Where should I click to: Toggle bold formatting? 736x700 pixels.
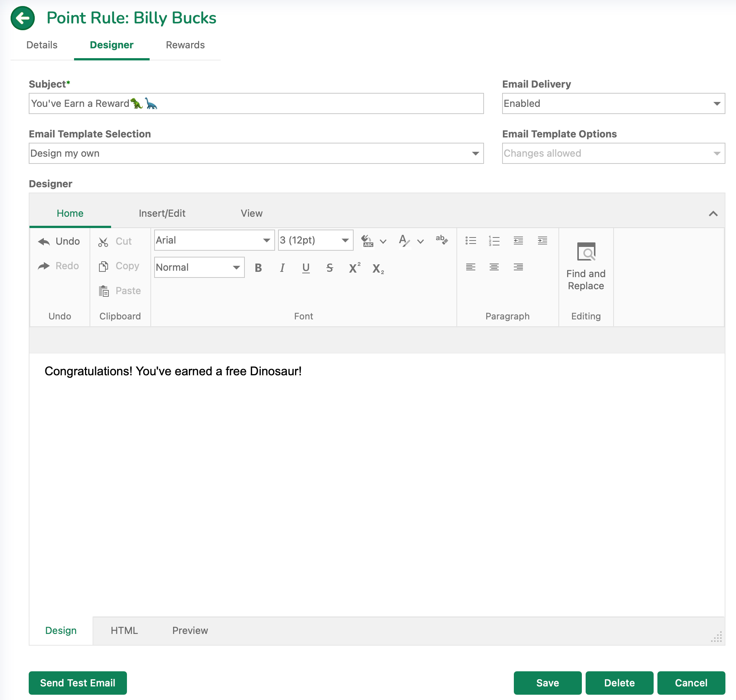pyautogui.click(x=258, y=268)
